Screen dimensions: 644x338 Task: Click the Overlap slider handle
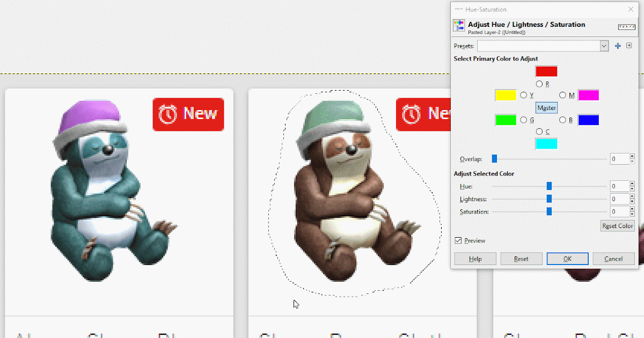coord(495,159)
